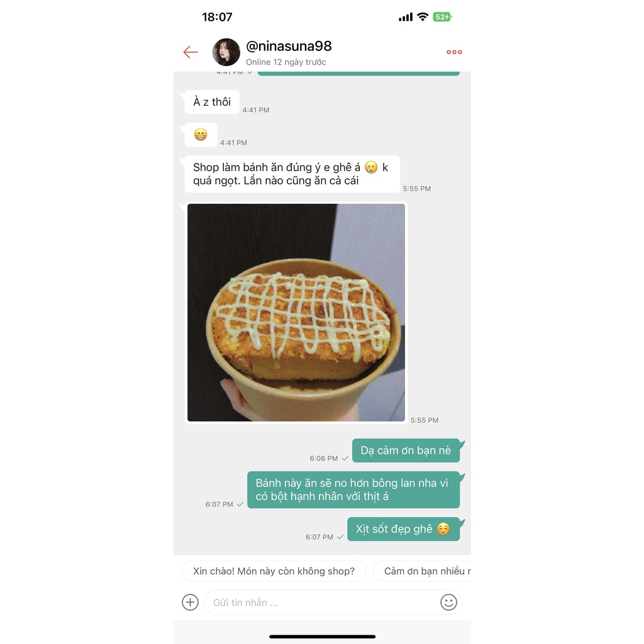Tap the plus attachment icon
Screen dimensions: 644x644
(x=190, y=602)
